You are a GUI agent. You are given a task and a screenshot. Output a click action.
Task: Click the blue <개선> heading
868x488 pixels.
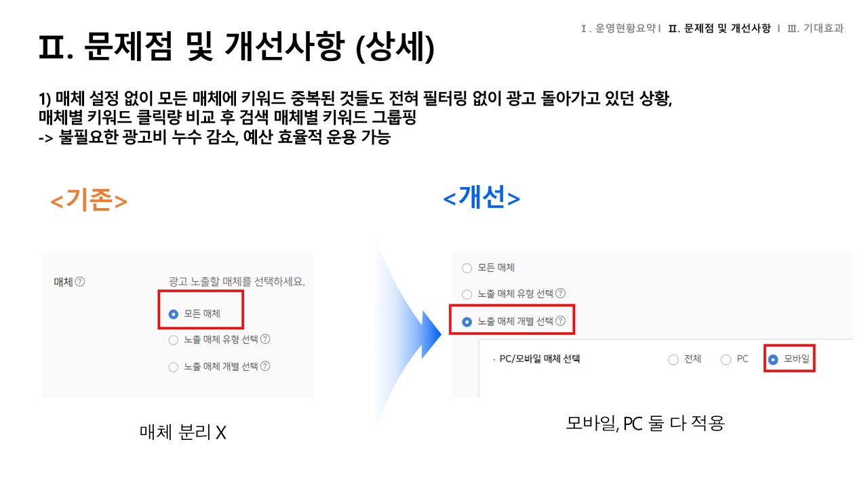coord(481,197)
